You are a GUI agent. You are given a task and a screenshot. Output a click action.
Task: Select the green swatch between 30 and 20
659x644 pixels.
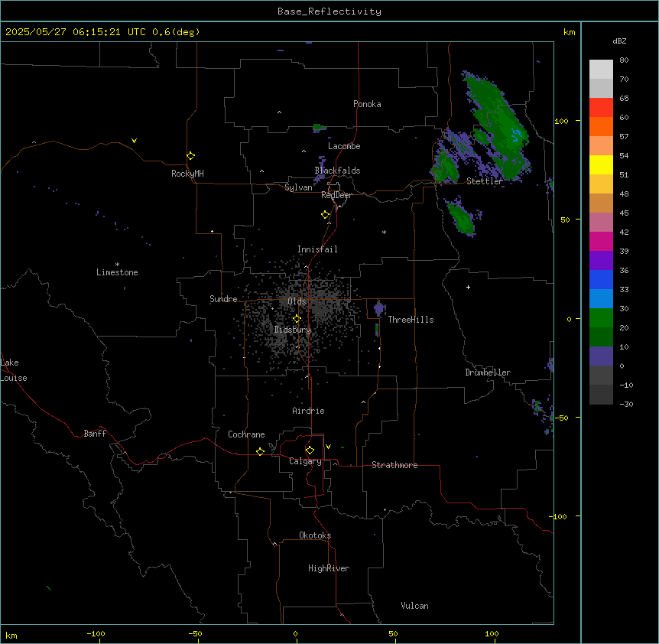point(601,318)
